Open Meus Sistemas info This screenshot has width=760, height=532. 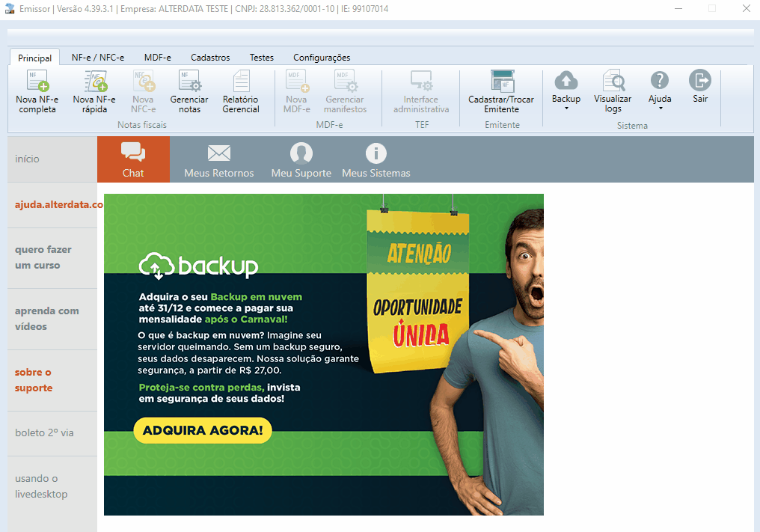[x=376, y=159]
